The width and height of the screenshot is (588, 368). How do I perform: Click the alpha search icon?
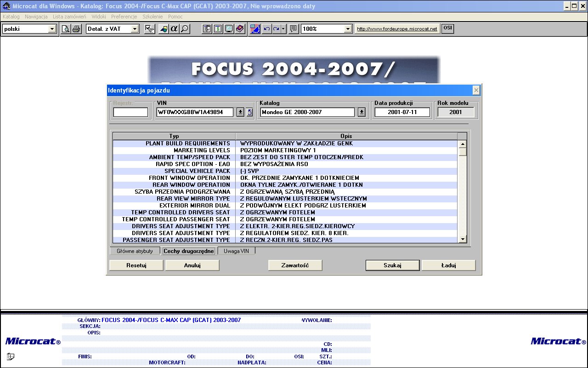click(174, 29)
